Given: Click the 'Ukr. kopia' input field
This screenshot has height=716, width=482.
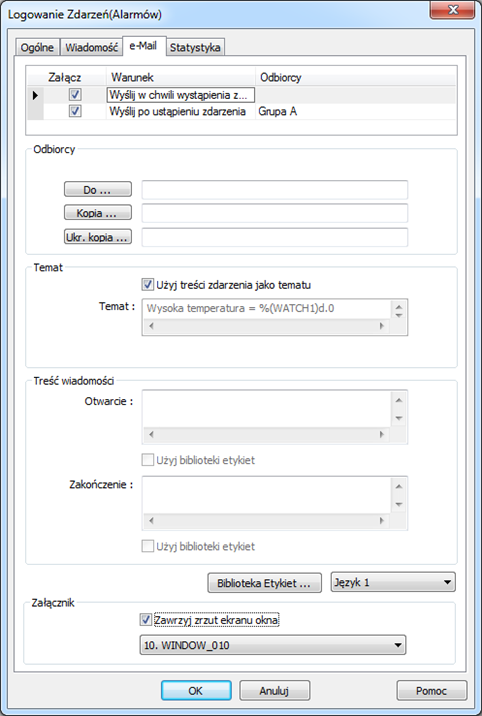Looking at the screenshot, I should pyautogui.click(x=274, y=237).
